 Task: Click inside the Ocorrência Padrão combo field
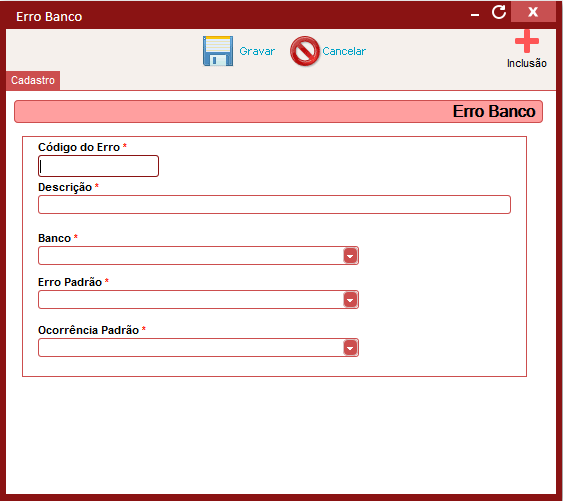coord(191,348)
